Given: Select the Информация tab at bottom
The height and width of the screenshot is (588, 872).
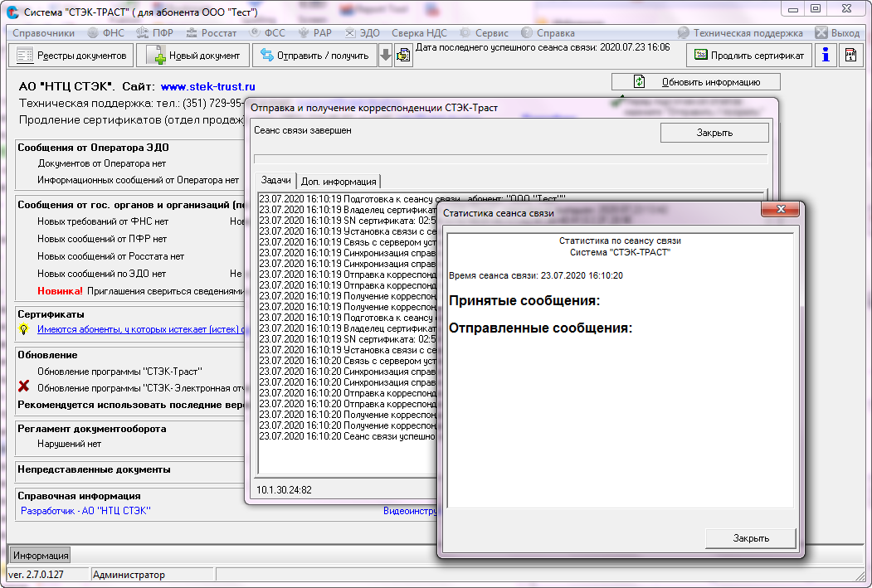Looking at the screenshot, I should (41, 555).
